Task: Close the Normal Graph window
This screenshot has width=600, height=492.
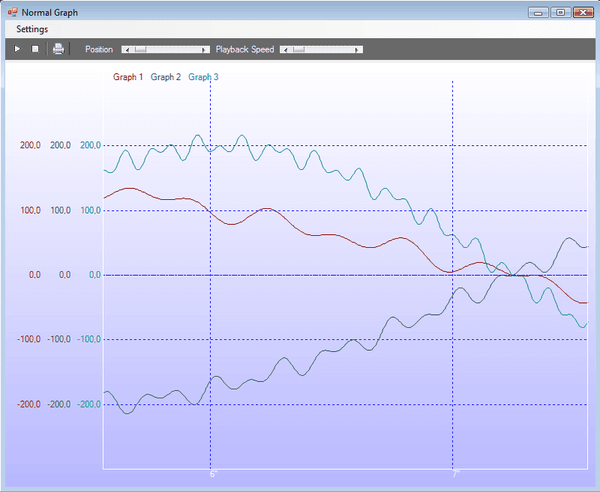Action: pos(582,12)
